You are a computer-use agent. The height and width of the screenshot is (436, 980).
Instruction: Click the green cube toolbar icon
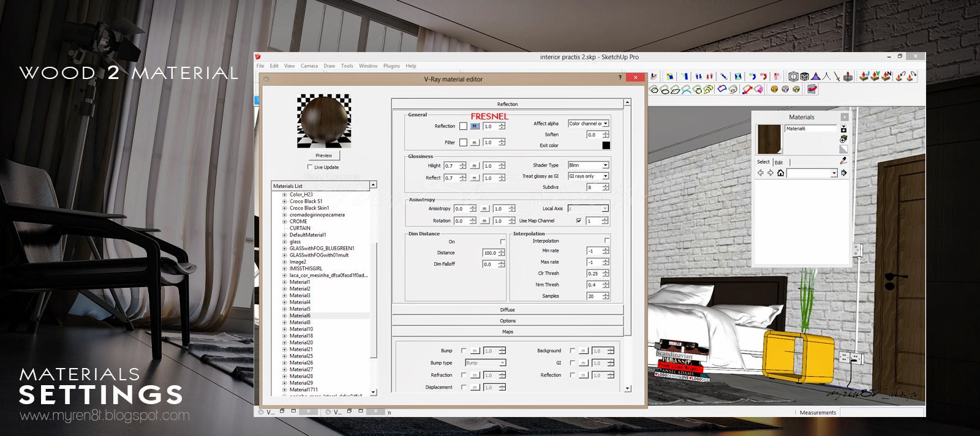(x=796, y=89)
